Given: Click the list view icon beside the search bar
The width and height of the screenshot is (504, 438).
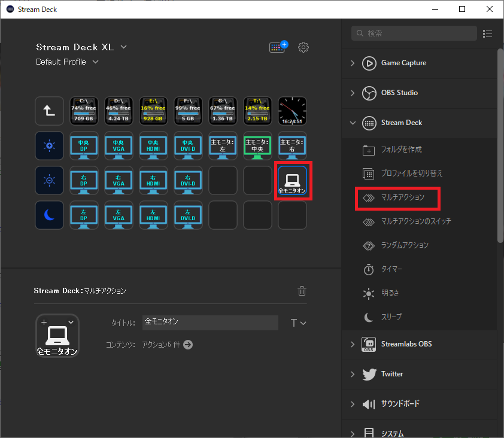Looking at the screenshot, I should (487, 34).
